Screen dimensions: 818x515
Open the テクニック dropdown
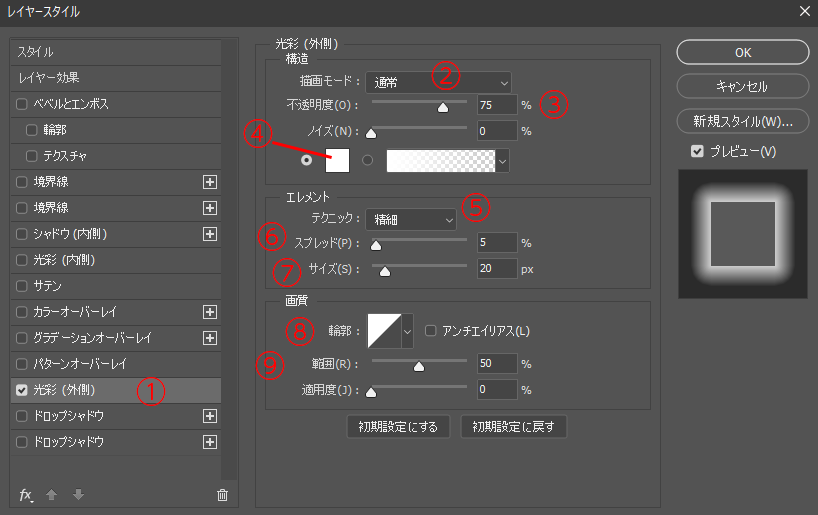[411, 220]
